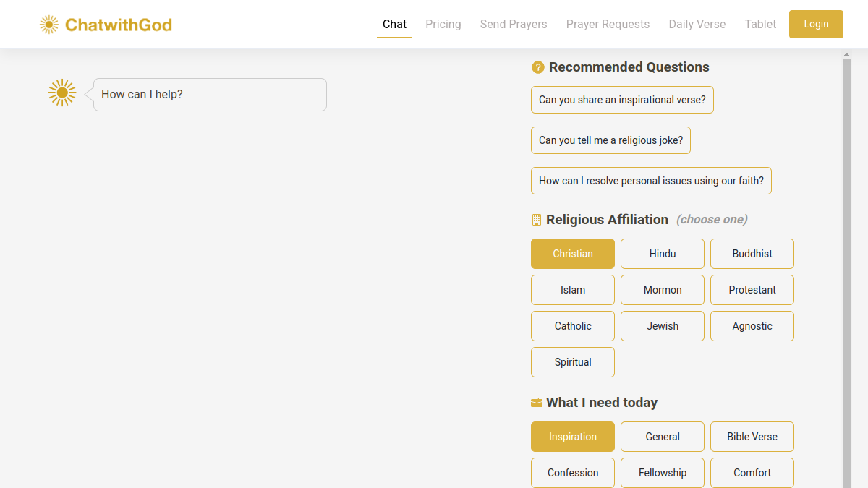This screenshot has width=868, height=488.
Task: Open the Daily Verse page
Action: tap(697, 25)
